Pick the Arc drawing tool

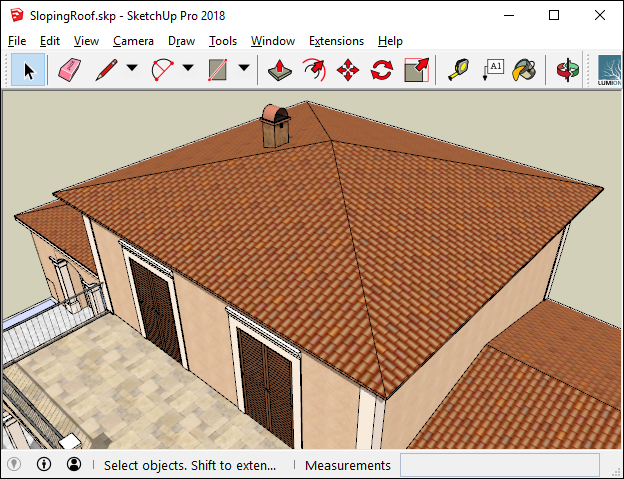click(x=162, y=70)
